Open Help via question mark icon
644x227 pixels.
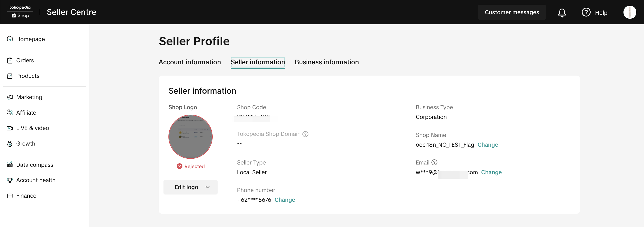click(586, 12)
